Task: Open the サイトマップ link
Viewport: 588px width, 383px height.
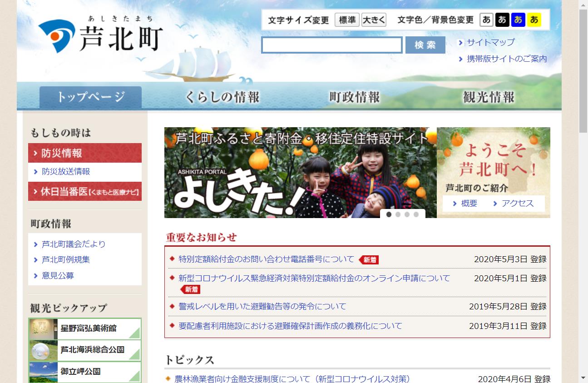Action: [x=490, y=42]
